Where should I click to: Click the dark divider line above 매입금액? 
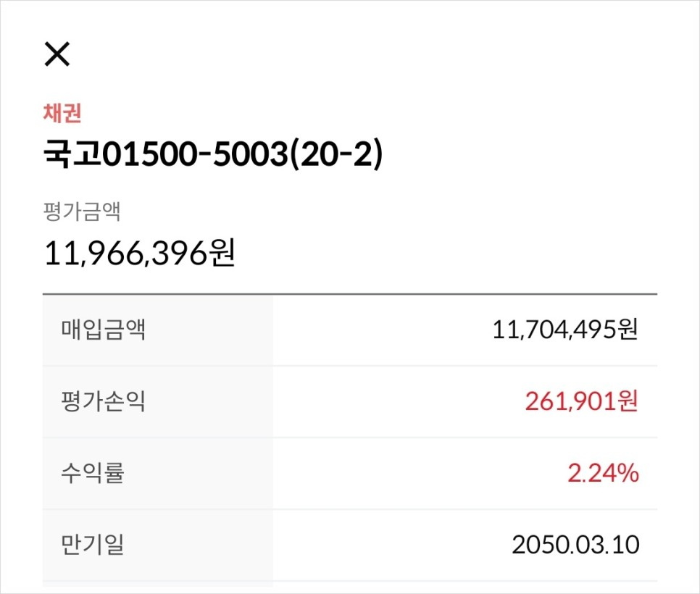point(350,295)
